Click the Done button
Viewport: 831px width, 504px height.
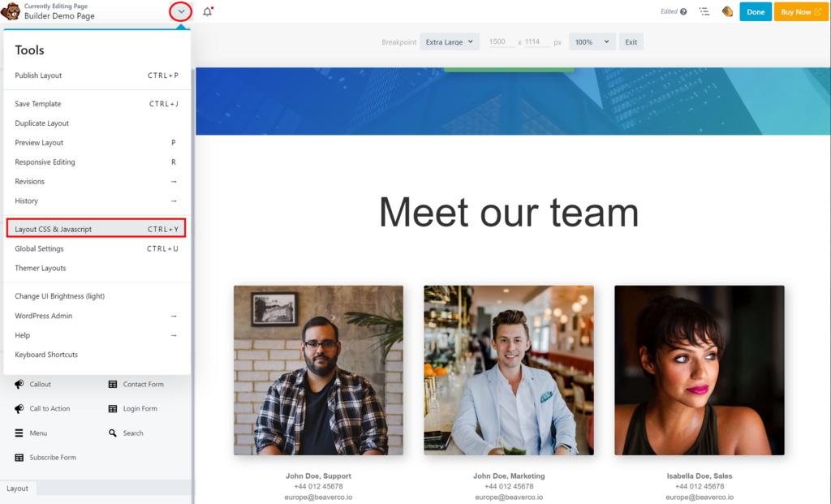tap(756, 11)
